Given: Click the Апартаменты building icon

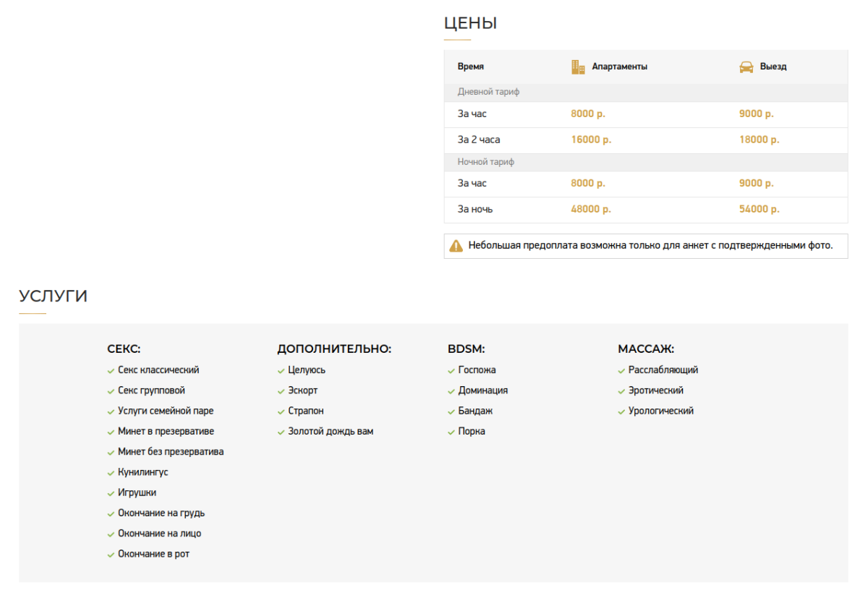Looking at the screenshot, I should tap(578, 67).
